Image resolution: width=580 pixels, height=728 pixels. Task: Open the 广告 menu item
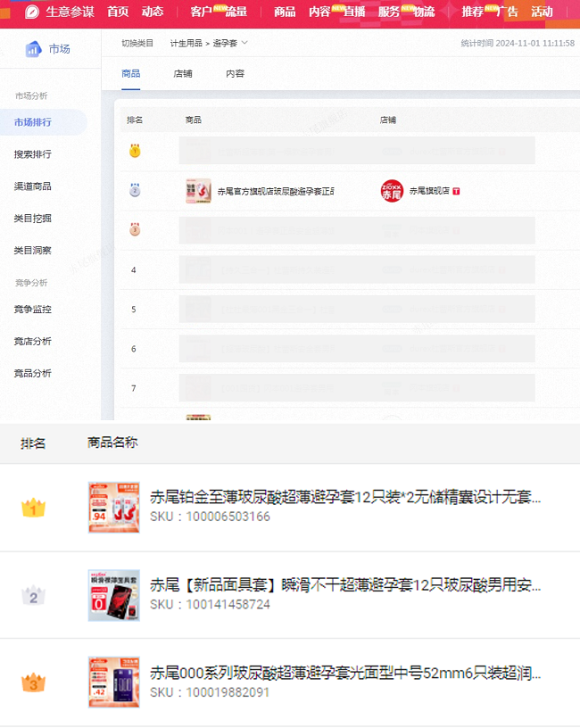pos(507,12)
